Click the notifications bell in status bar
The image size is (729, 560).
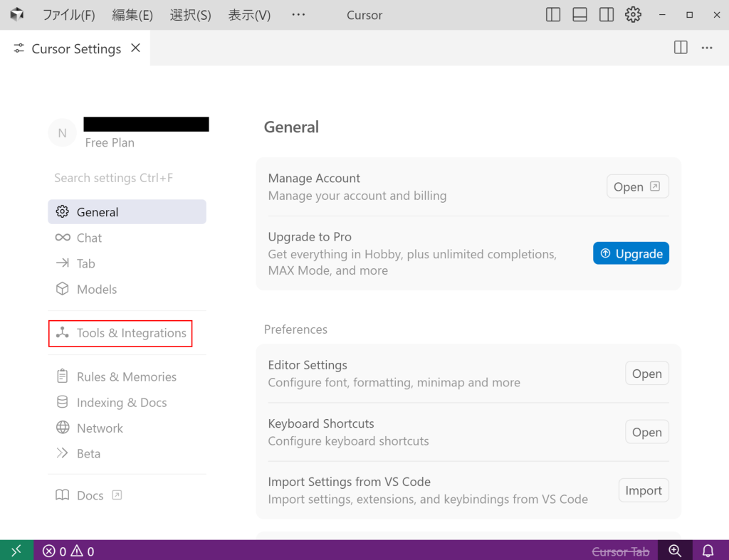coord(708,551)
